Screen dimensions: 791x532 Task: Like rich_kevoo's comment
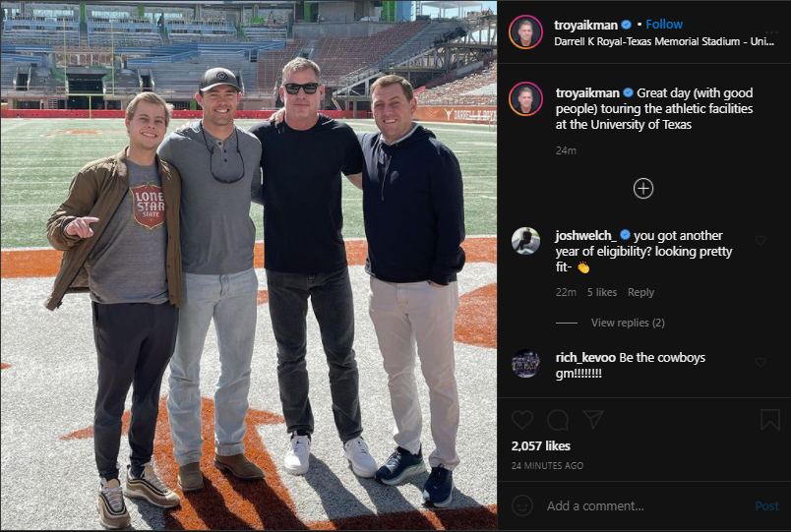click(761, 362)
